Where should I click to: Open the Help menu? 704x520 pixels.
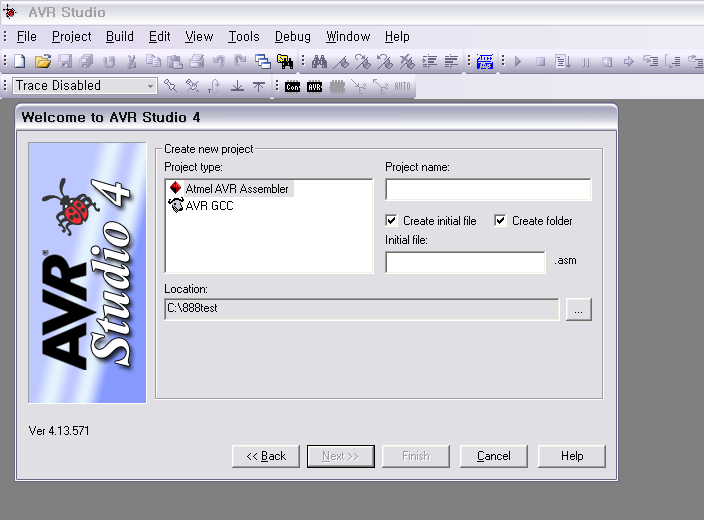tap(397, 36)
